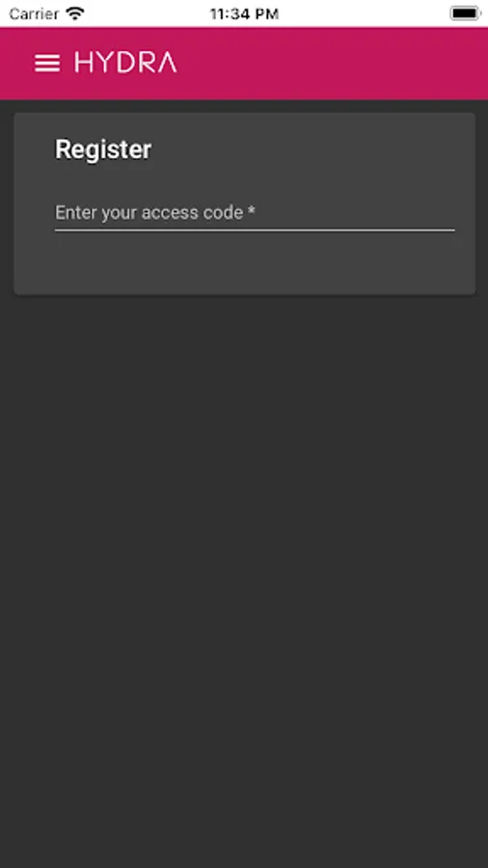Click status bar gap between Wi-Fi and clock
The width and height of the screenshot is (488, 868).
pos(147,14)
